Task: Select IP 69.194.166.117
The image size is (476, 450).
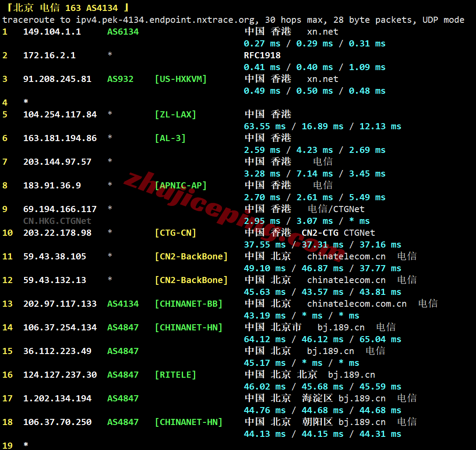Action: [x=60, y=209]
